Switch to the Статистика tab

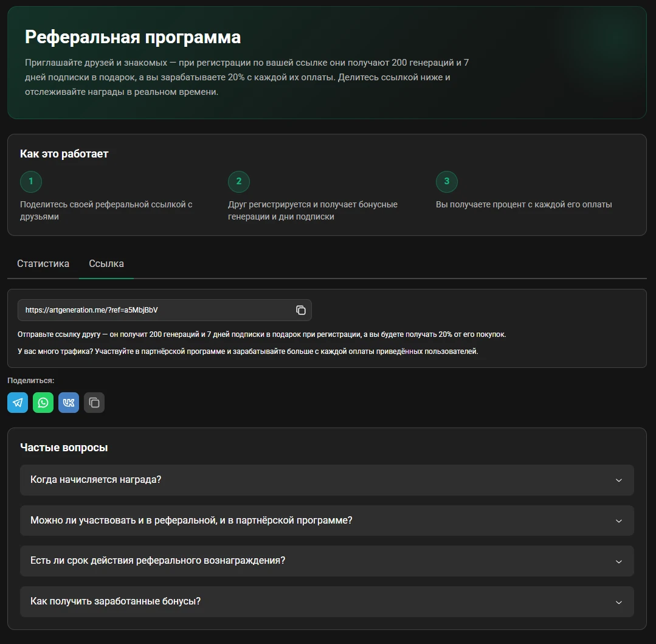point(43,264)
